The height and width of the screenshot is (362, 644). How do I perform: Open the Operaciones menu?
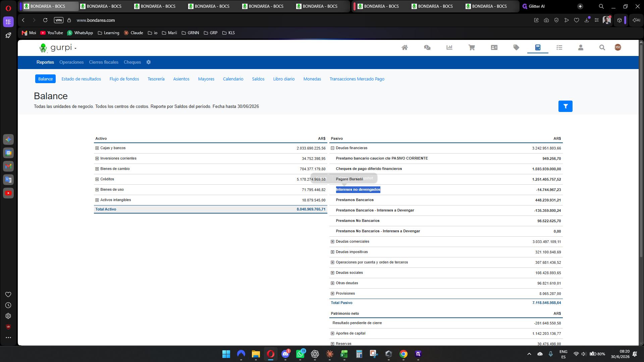point(71,62)
